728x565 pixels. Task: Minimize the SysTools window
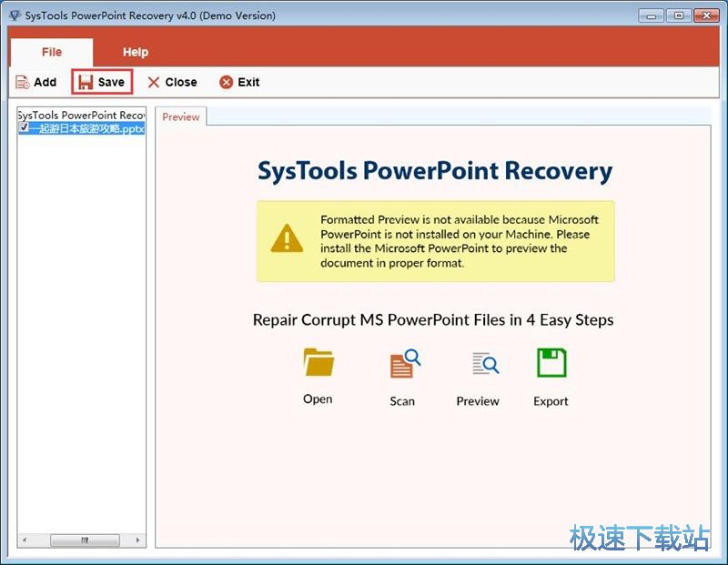651,15
